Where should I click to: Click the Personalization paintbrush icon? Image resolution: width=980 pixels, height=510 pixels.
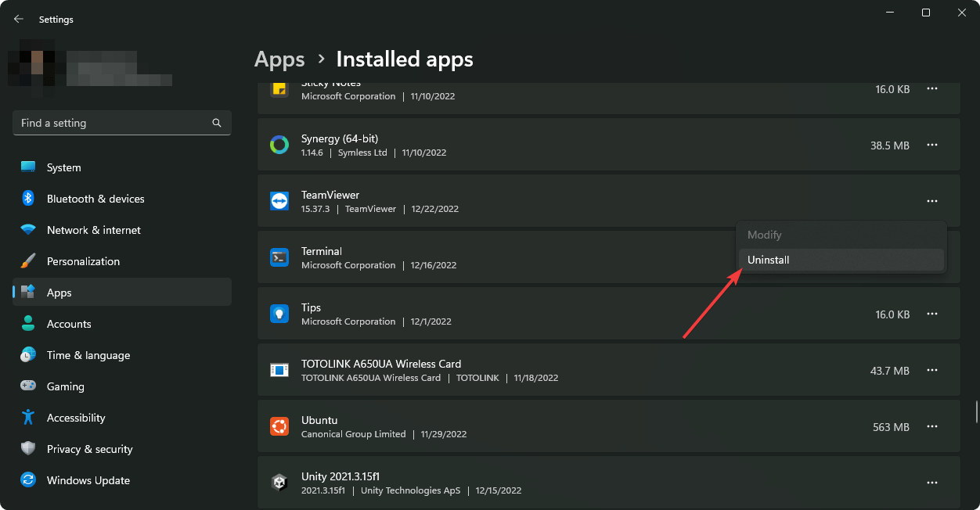pyautogui.click(x=28, y=261)
